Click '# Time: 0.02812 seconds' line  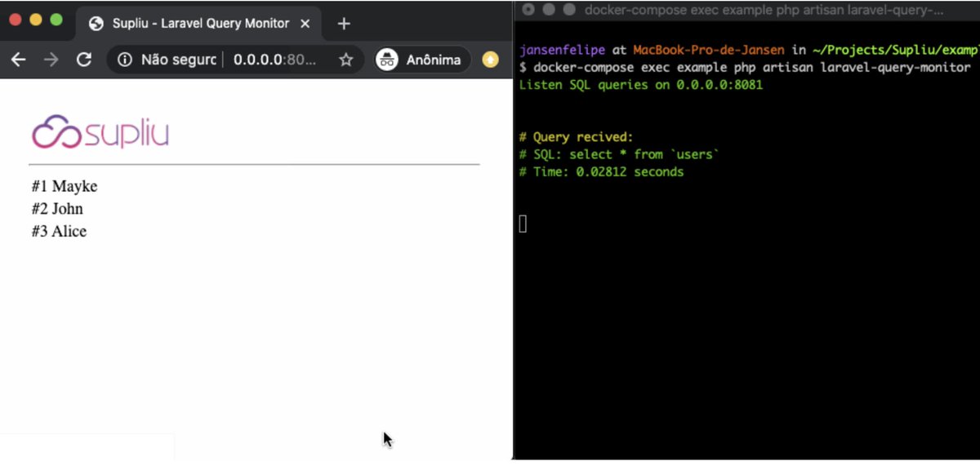coord(601,172)
